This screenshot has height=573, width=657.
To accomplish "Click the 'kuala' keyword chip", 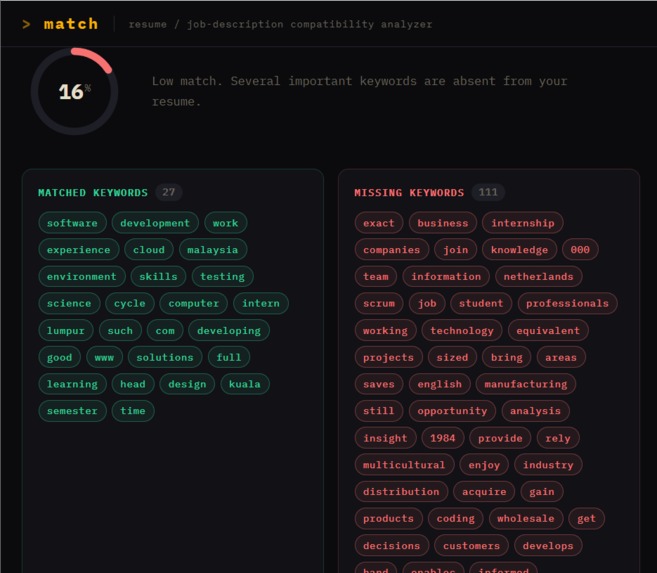I will pyautogui.click(x=245, y=384).
